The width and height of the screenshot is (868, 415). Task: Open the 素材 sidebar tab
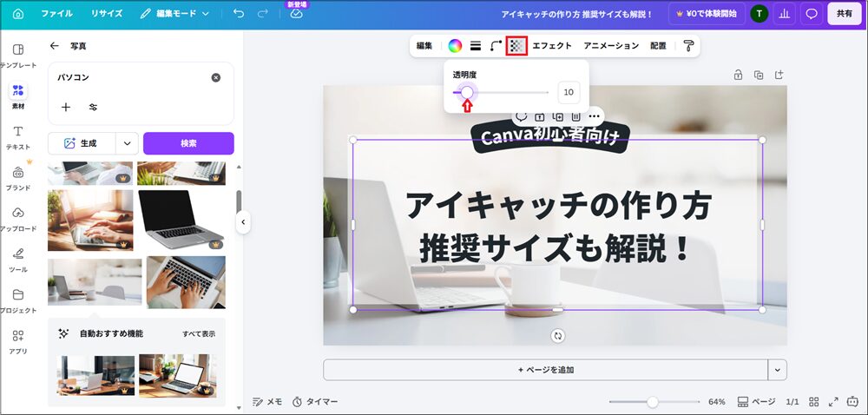point(18,96)
